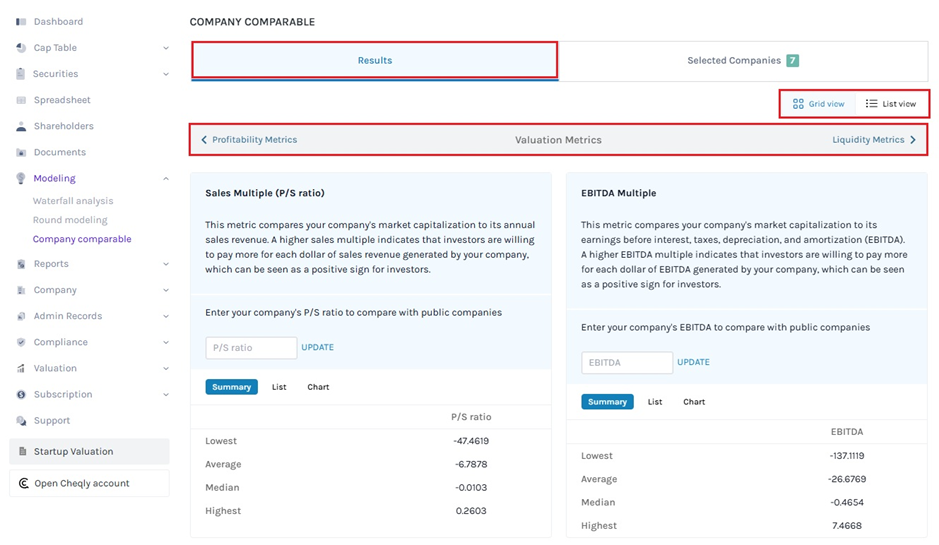Viewport: 939px width, 545px height.
Task: Click the Dashboard home icon in sidebar
Action: tap(22, 22)
